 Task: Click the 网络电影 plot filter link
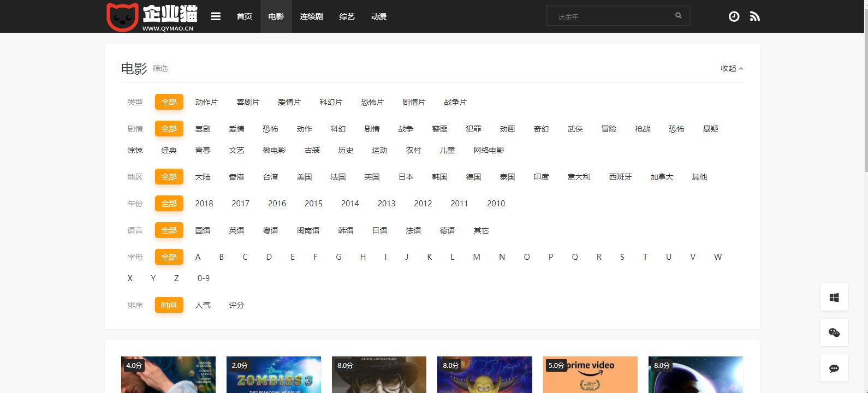489,150
